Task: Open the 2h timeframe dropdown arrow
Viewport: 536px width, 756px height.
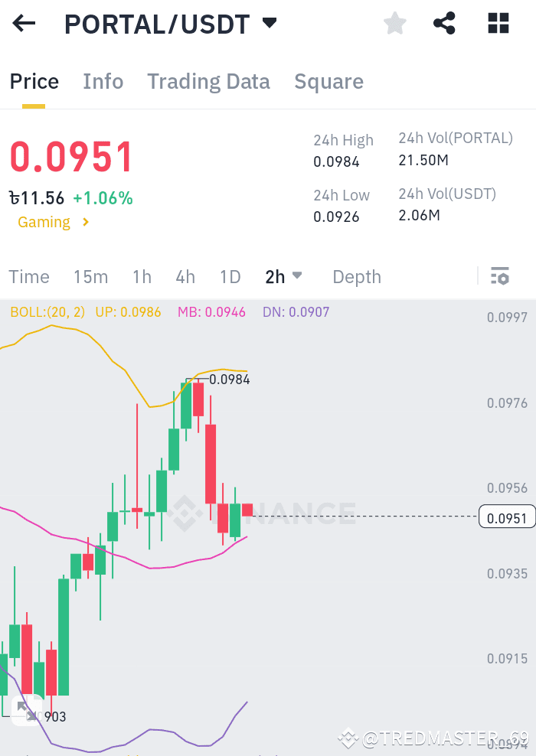Action: [299, 277]
